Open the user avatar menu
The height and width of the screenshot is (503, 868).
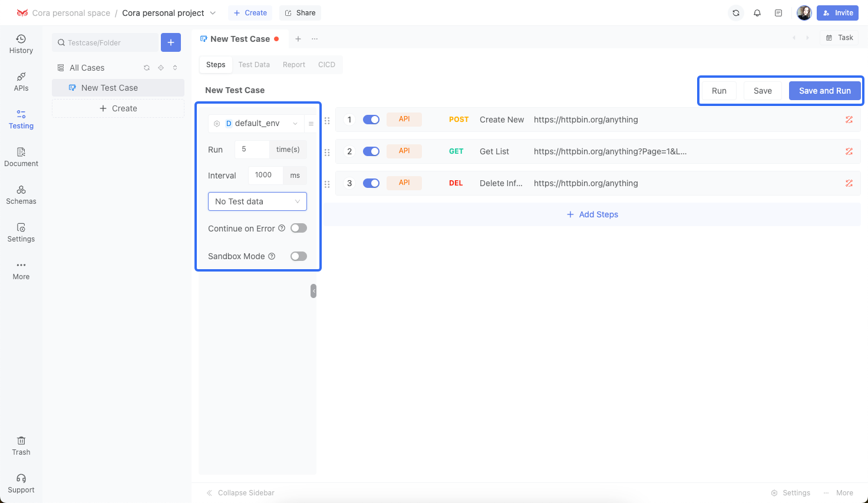click(x=804, y=13)
